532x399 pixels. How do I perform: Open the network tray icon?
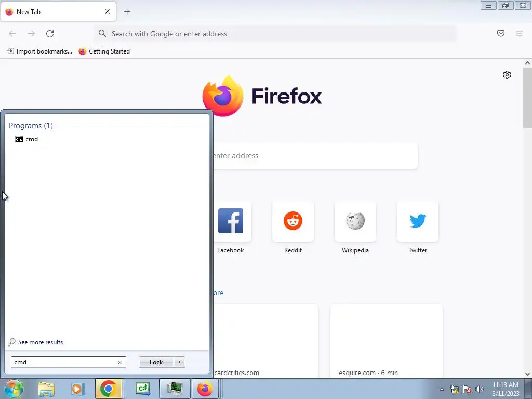pos(455,389)
